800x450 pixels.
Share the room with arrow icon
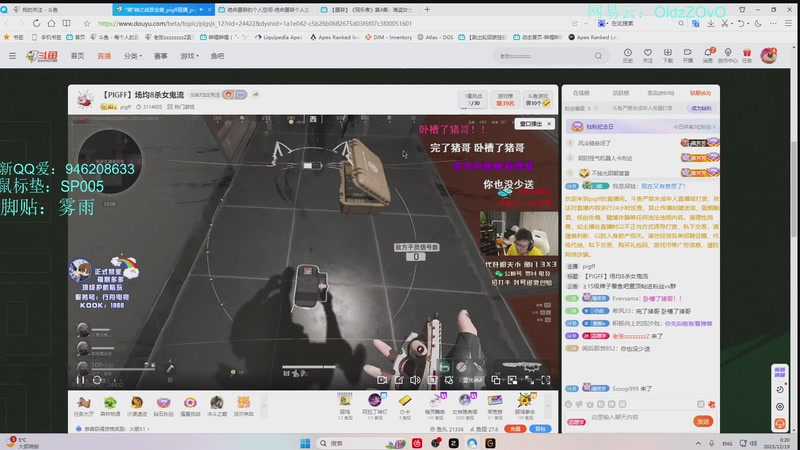coord(256,94)
